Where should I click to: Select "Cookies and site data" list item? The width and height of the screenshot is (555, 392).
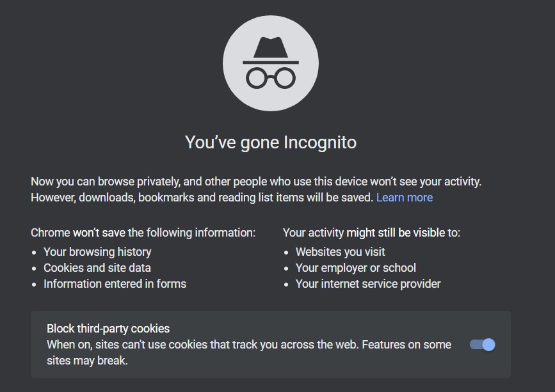click(x=97, y=268)
